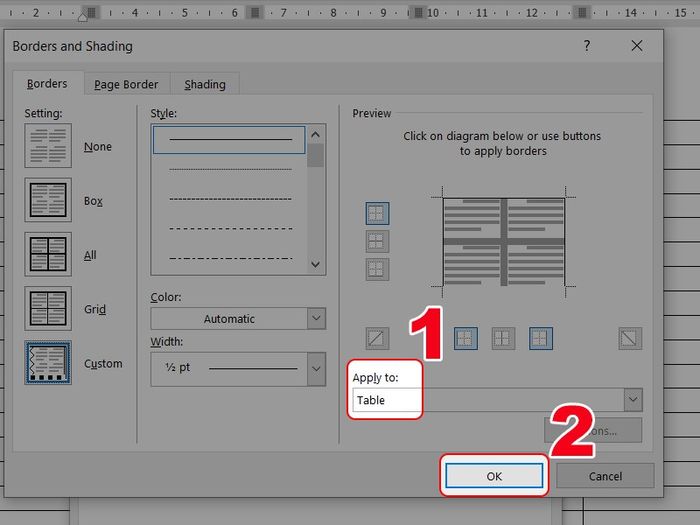This screenshot has width=700, height=525.
Task: Toggle the left border button in Preview
Action: [466, 338]
